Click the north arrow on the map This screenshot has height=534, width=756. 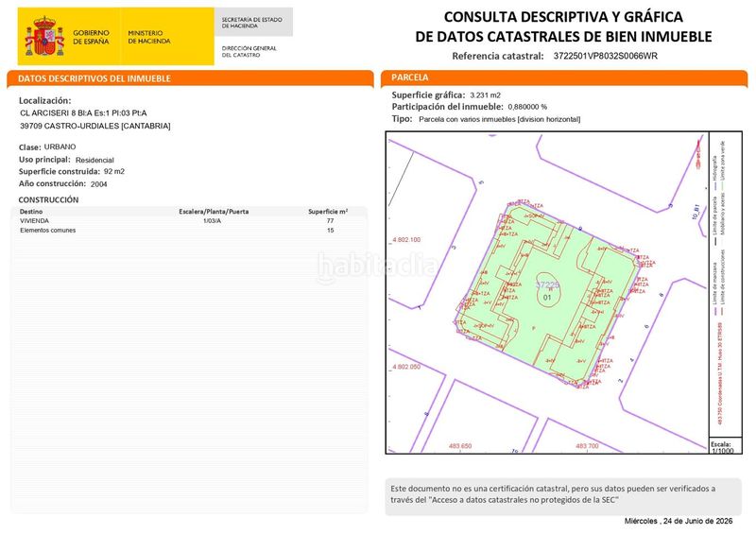(698, 152)
